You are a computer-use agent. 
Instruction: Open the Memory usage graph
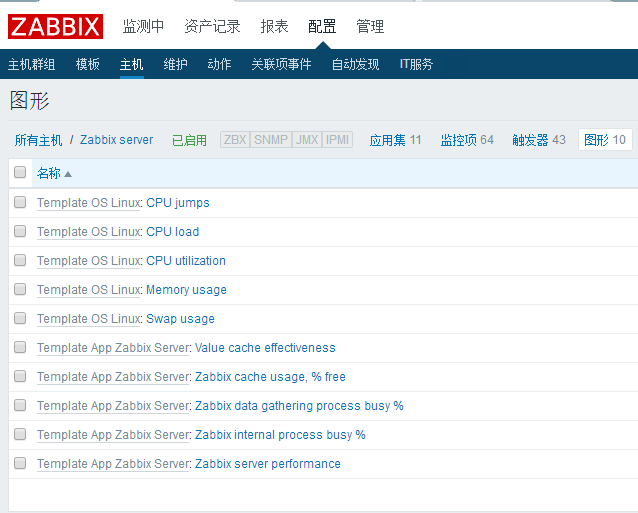[x=186, y=290]
